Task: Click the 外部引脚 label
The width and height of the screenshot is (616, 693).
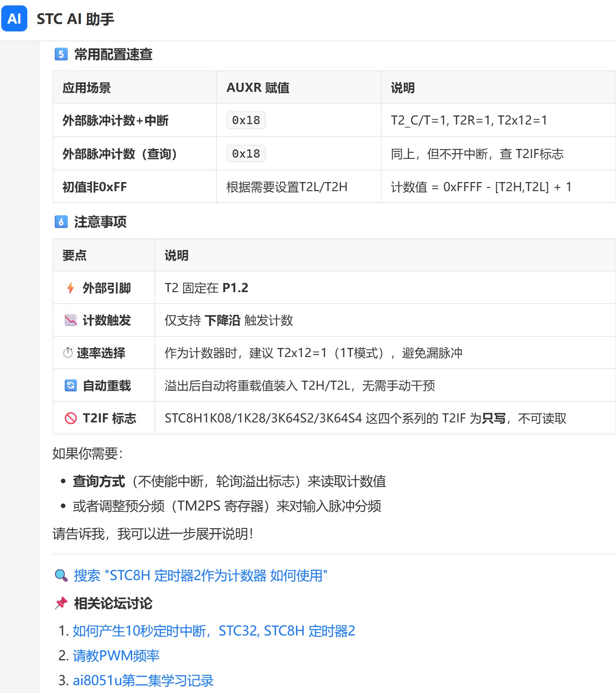Action: tap(107, 288)
